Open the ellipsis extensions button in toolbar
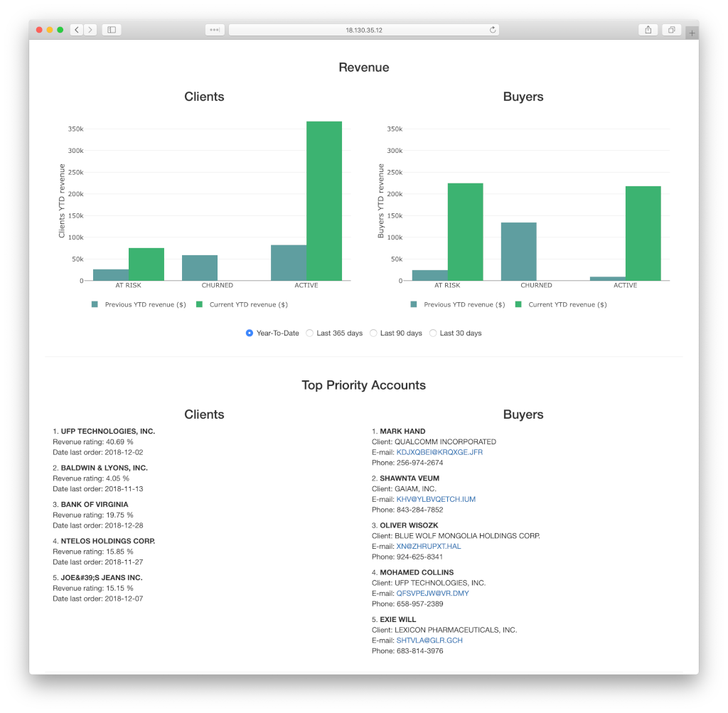Image resolution: width=728 pixels, height=713 pixels. tap(215, 30)
